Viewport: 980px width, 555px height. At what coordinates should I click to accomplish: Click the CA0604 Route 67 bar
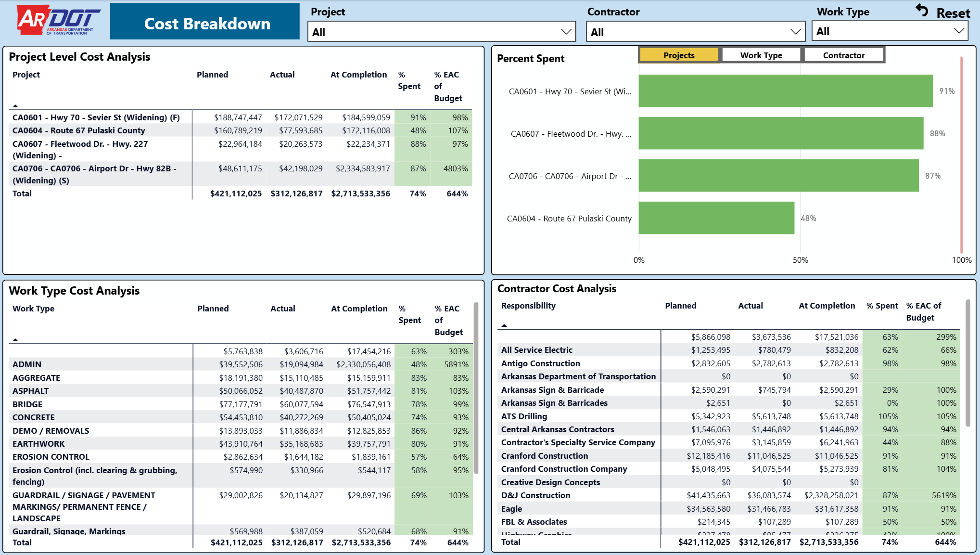(x=716, y=218)
